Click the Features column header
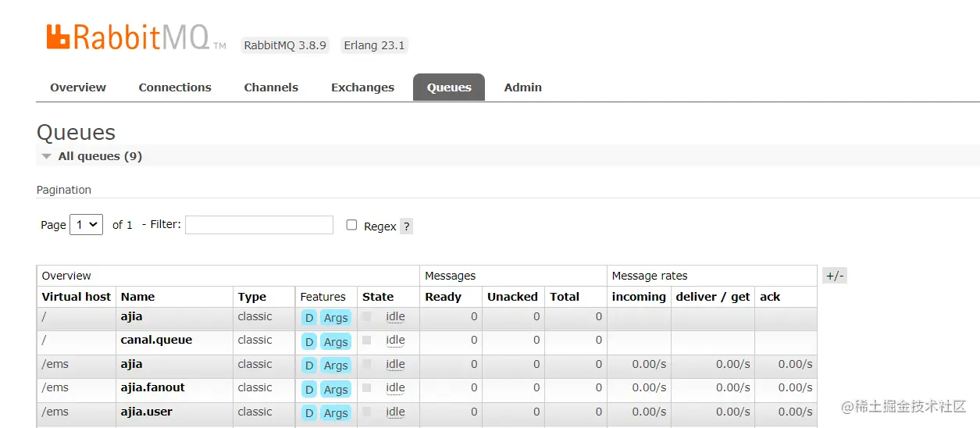This screenshot has width=980, height=428. point(323,297)
